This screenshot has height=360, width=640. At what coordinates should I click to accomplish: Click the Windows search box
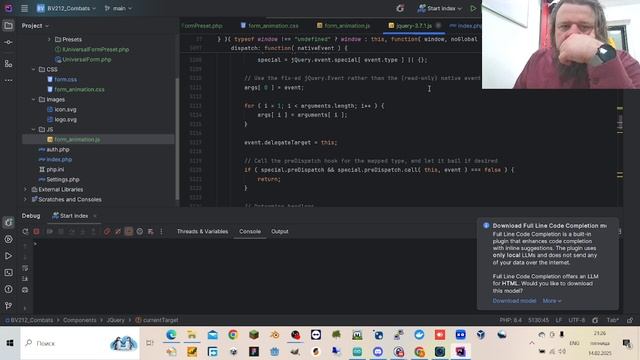click(x=80, y=343)
